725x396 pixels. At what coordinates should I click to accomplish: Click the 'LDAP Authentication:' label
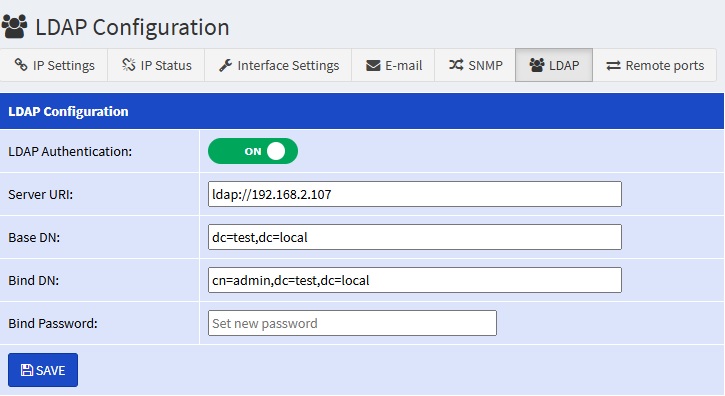coord(70,152)
